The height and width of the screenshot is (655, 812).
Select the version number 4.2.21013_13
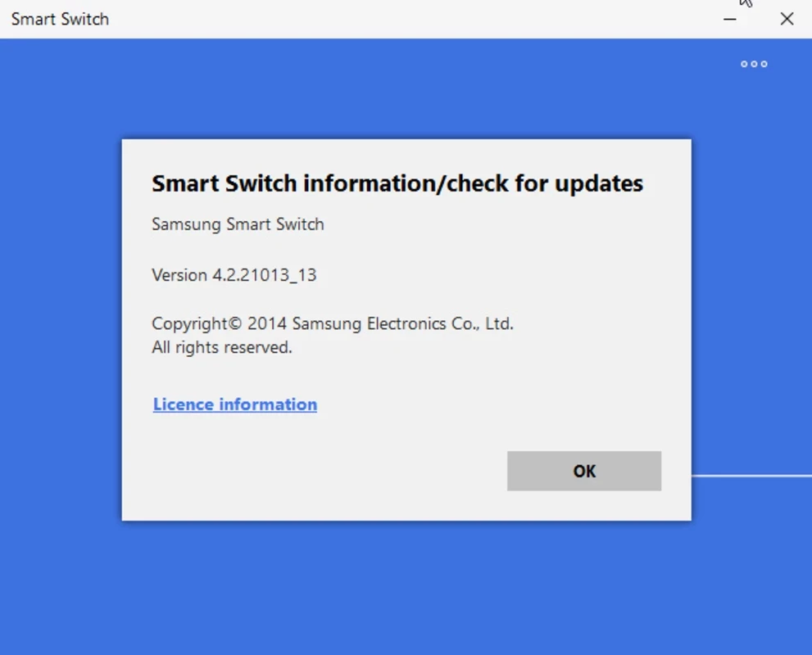click(x=265, y=275)
